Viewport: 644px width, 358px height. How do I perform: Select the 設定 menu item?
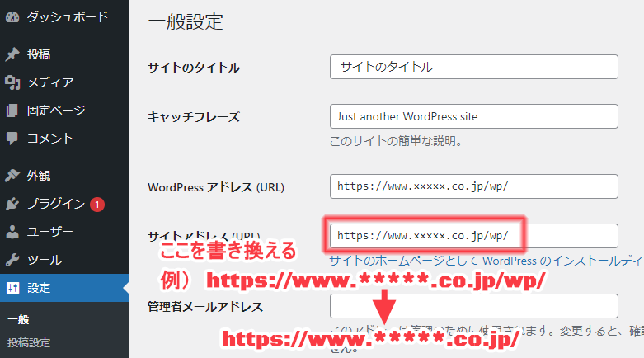64,288
